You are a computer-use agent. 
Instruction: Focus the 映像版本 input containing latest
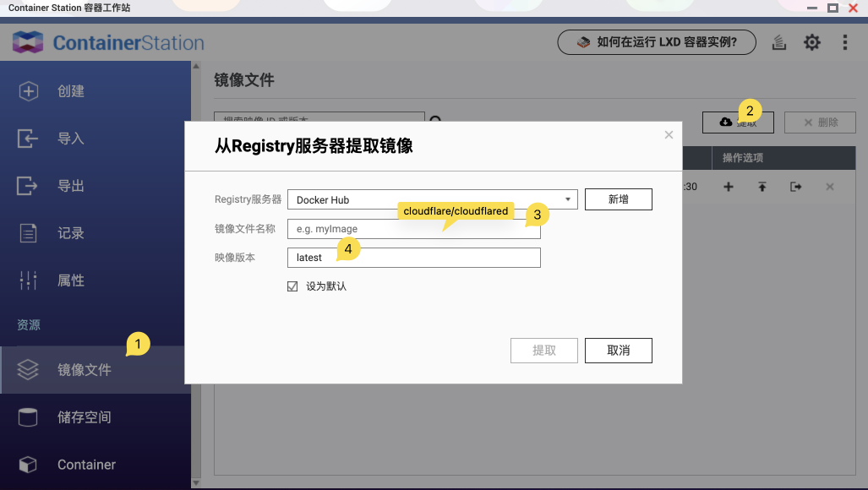click(x=414, y=257)
